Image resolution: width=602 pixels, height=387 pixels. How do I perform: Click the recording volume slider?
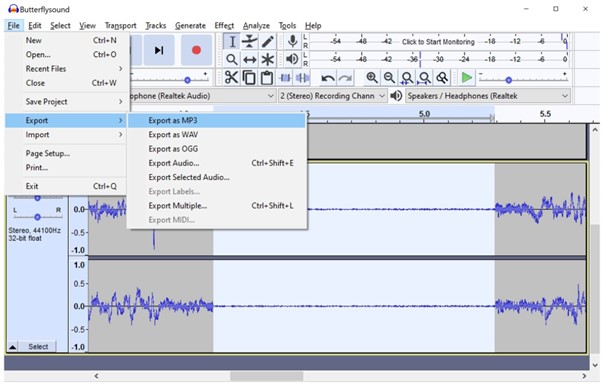click(170, 80)
